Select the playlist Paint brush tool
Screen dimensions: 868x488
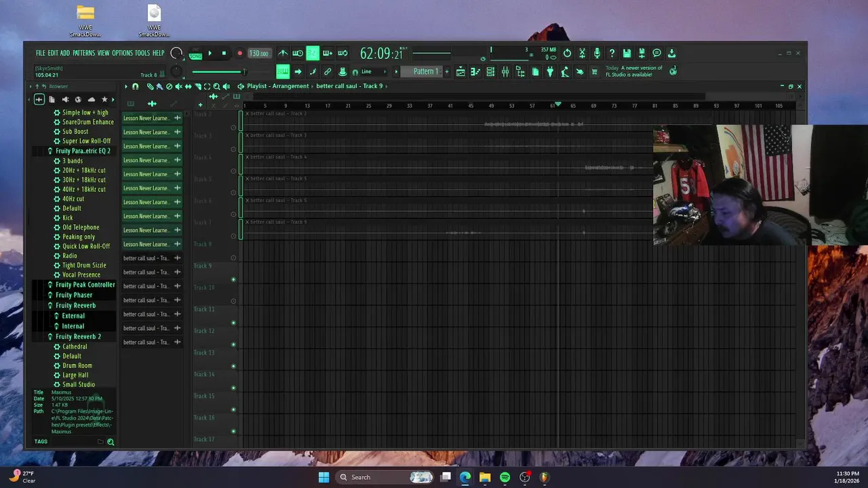pyautogui.click(x=159, y=86)
